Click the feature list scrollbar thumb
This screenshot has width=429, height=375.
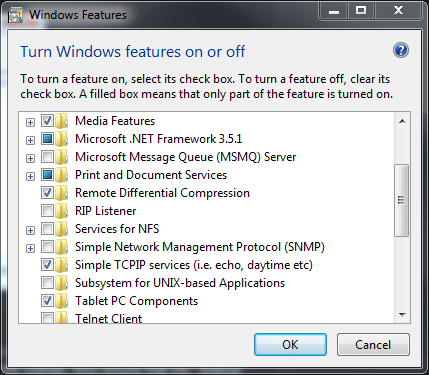(x=402, y=200)
